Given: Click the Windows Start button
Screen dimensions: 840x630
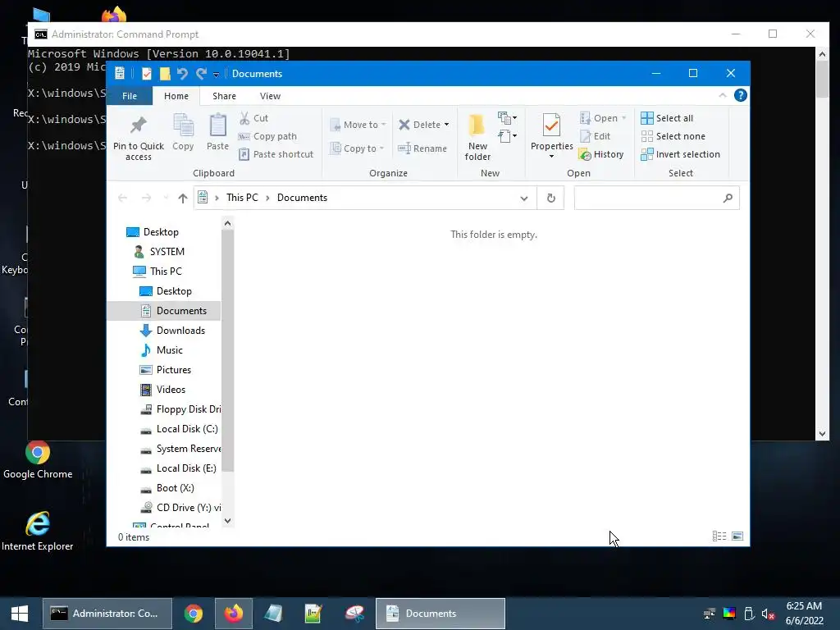Looking at the screenshot, I should coord(20,614).
